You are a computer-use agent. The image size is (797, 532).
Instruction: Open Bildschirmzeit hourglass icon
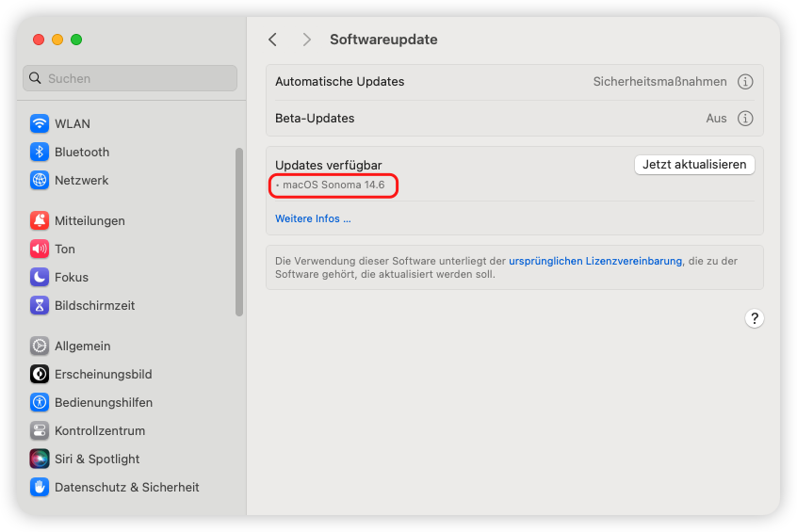pos(40,305)
